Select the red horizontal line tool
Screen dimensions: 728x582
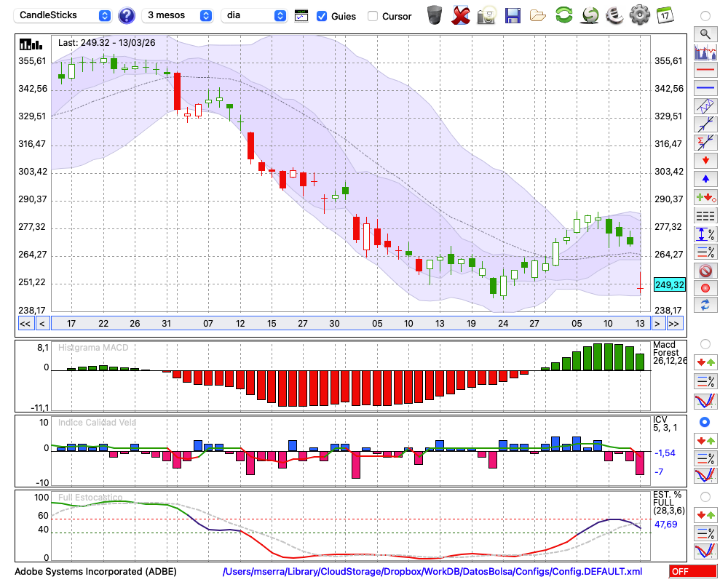coord(705,70)
